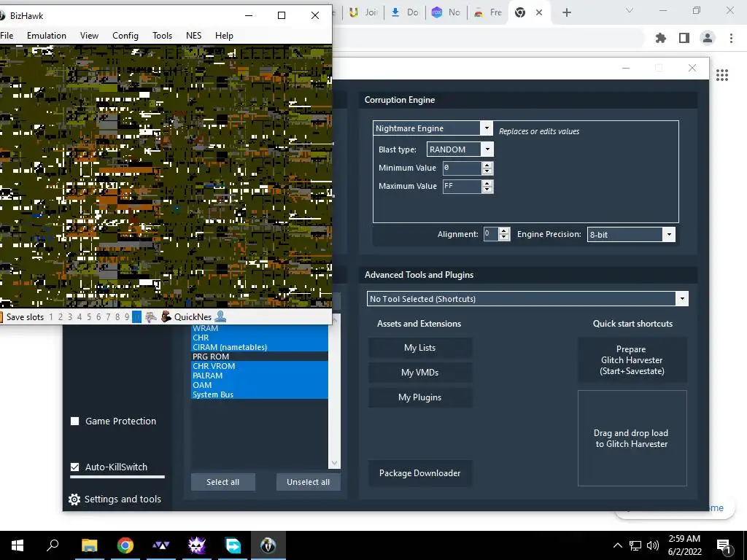This screenshot has width=747, height=560.
Task: Deselect WRAM in the memory domains list
Action: click(x=260, y=328)
